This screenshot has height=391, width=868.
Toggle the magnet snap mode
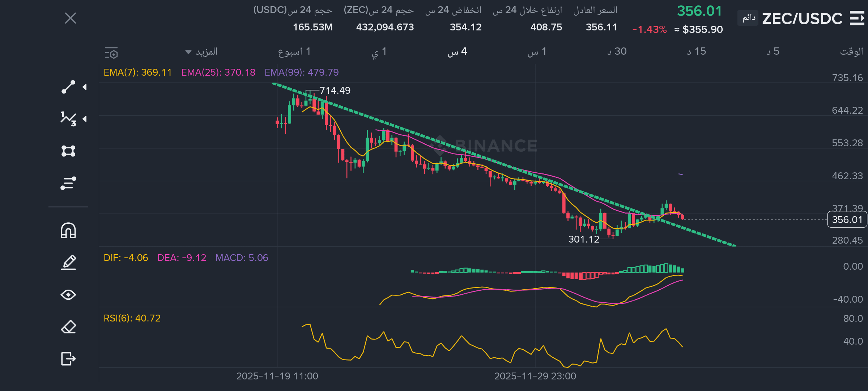(68, 231)
